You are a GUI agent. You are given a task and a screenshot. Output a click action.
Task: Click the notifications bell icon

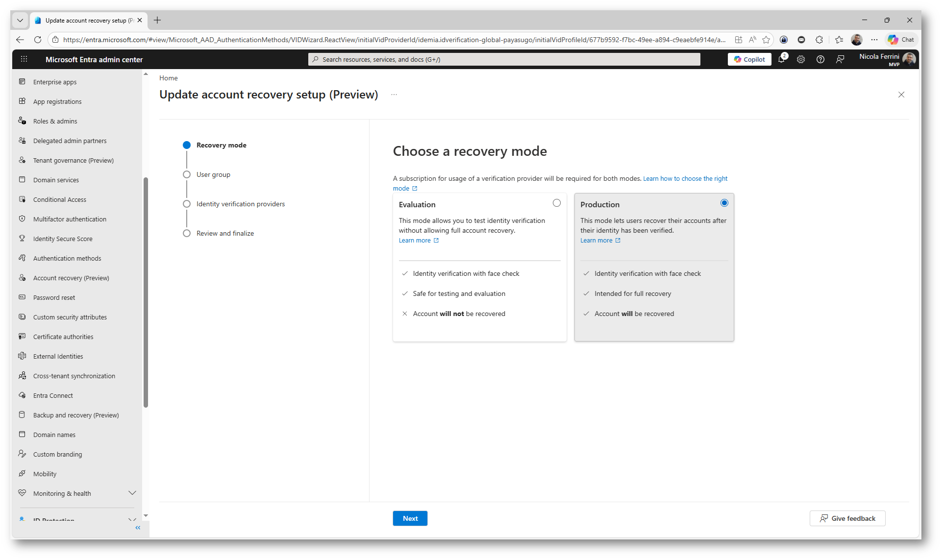[x=781, y=59]
